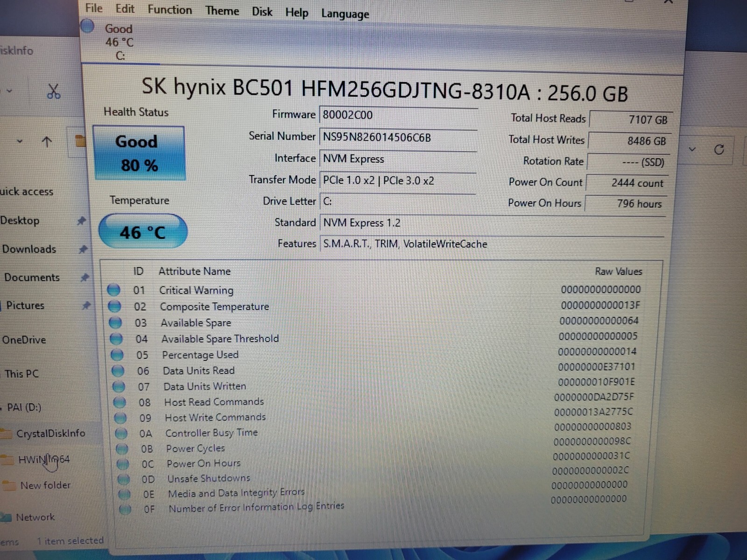Screen dimensions: 747x560
Task: Click status circle for Host Write Commands
Action: pyautogui.click(x=121, y=418)
